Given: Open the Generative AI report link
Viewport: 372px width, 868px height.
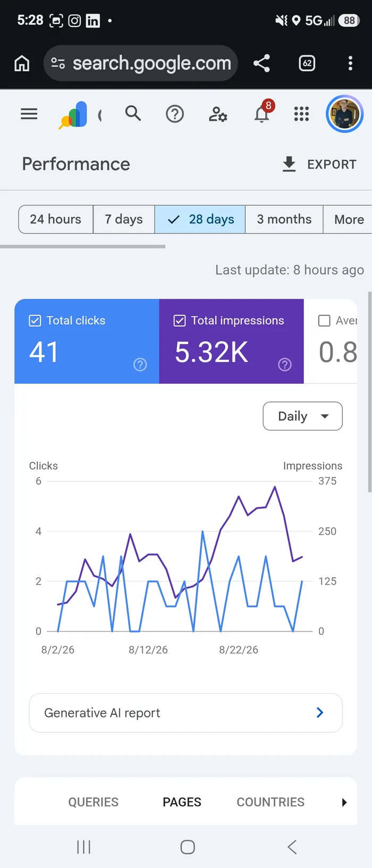Looking at the screenshot, I should [x=185, y=713].
